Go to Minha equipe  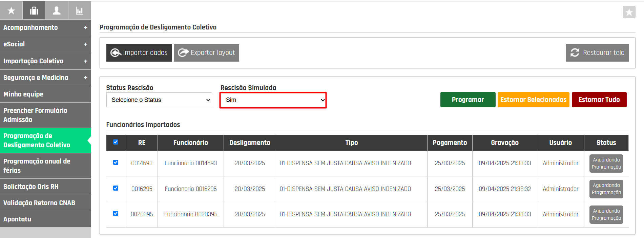pos(45,94)
